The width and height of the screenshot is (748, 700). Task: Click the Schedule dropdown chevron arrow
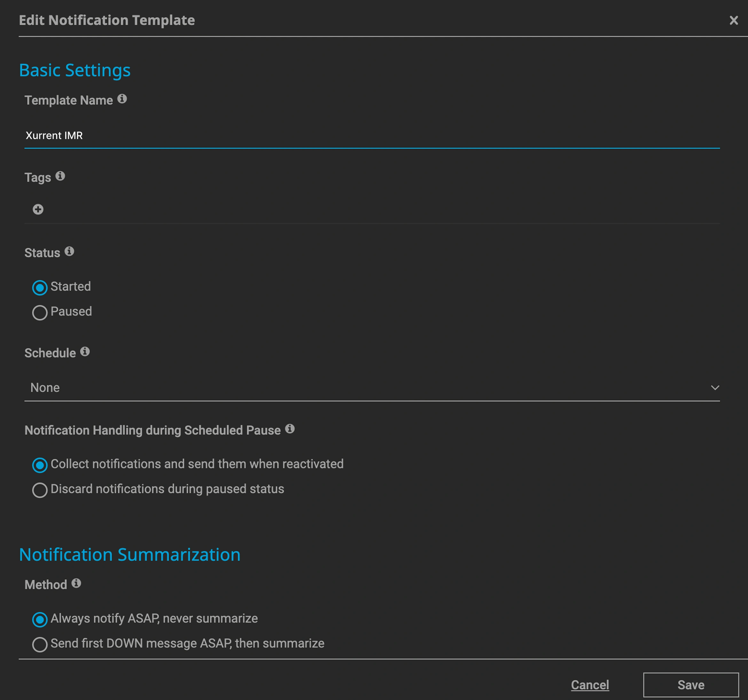pos(715,388)
